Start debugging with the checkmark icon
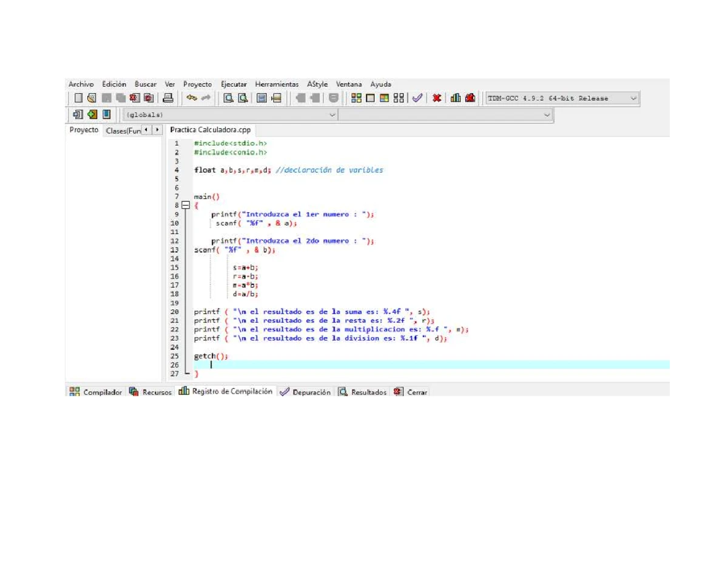 (417, 98)
